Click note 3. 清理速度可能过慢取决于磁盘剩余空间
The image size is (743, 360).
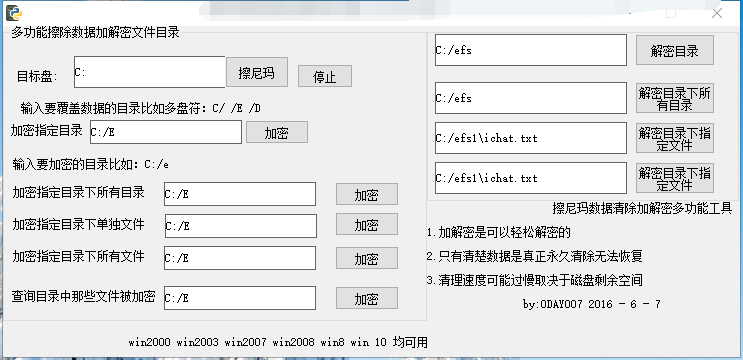(x=535, y=280)
